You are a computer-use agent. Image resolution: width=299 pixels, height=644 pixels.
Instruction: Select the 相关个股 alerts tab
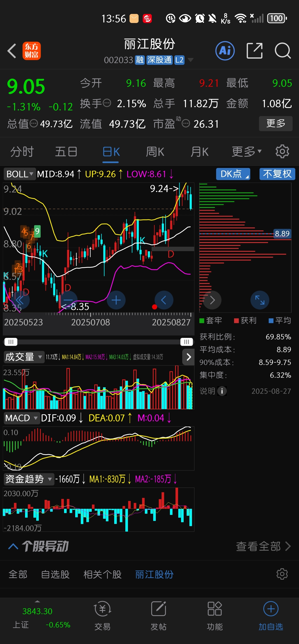coord(102,575)
